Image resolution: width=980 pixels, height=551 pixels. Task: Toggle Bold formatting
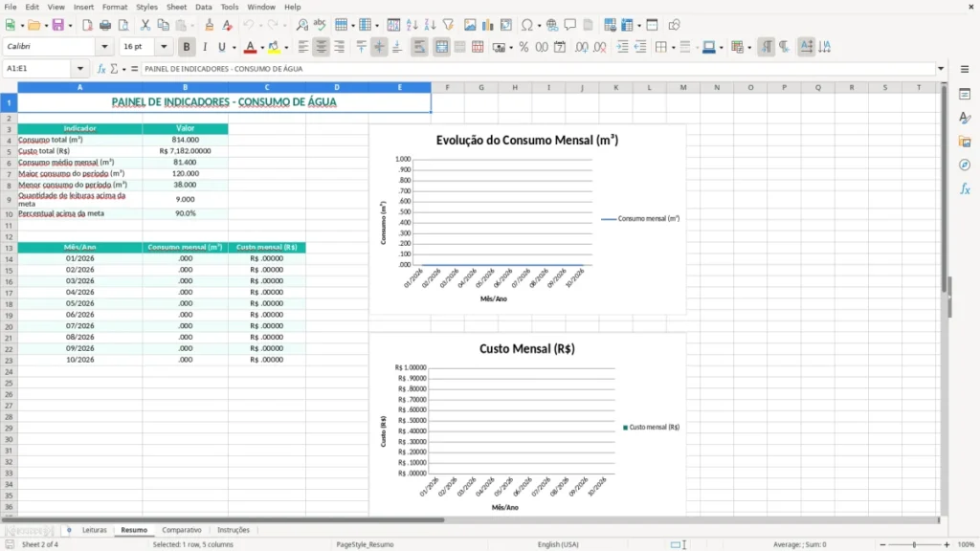coord(187,47)
